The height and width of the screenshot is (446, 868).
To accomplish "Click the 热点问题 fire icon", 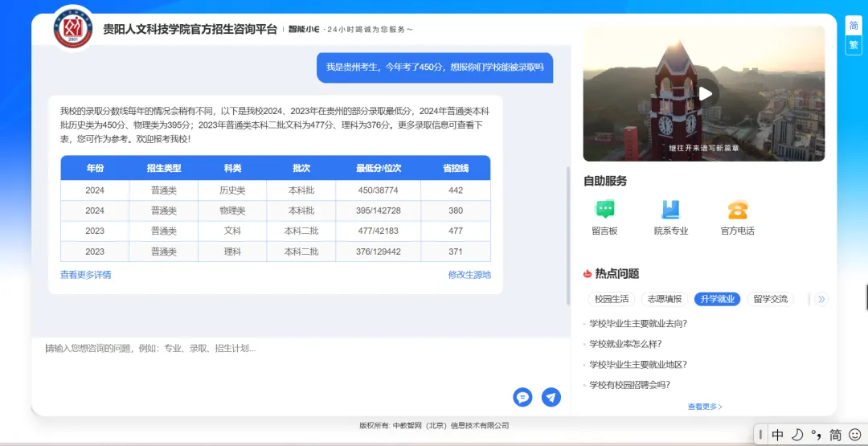I will 588,273.
